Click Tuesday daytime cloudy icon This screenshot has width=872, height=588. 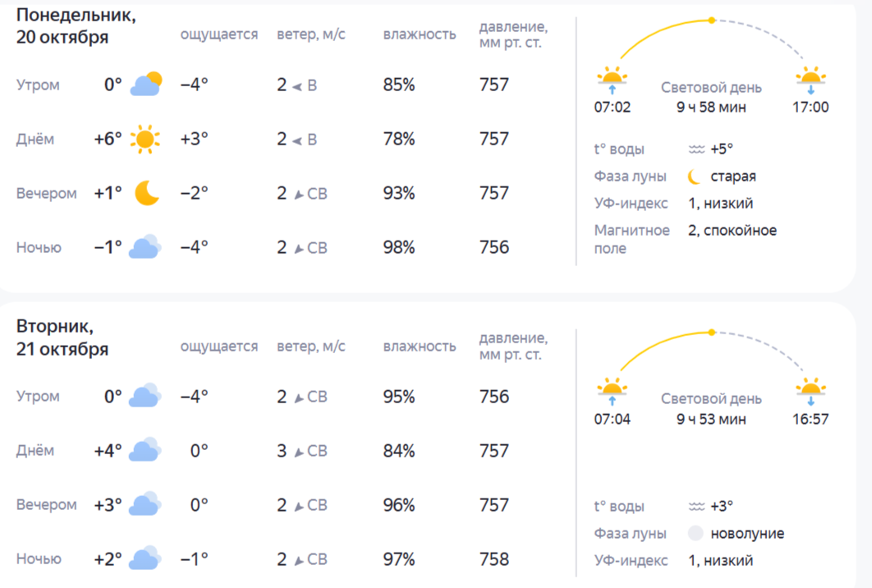tap(145, 450)
